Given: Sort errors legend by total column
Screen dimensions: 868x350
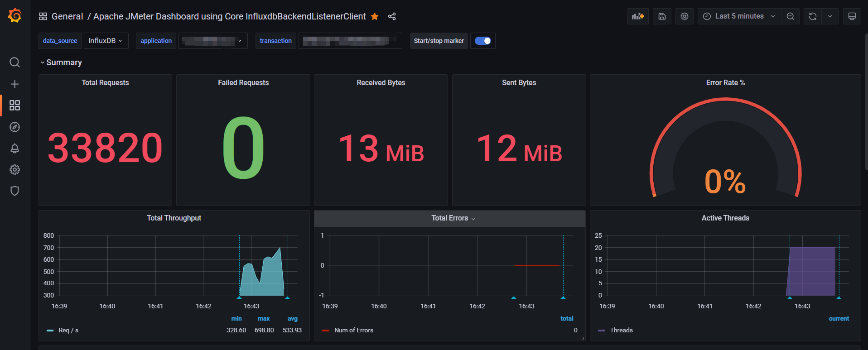Looking at the screenshot, I should click(x=567, y=318).
